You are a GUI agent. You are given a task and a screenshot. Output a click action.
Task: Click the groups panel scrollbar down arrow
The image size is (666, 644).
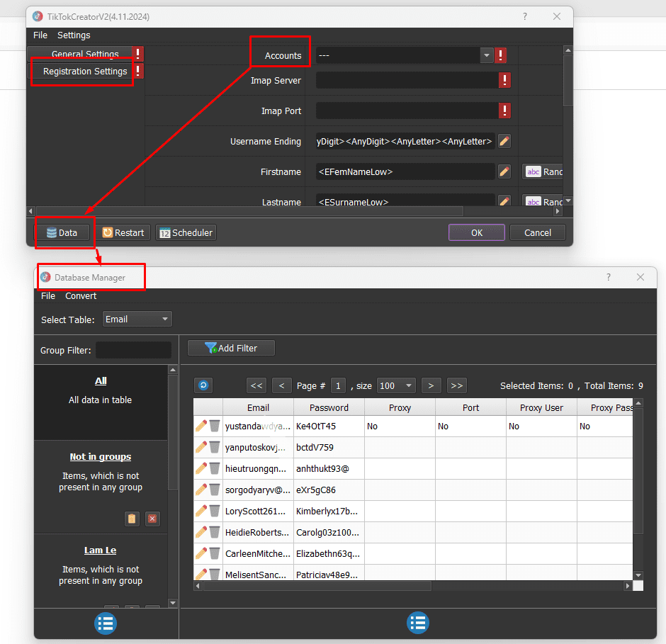tap(172, 603)
